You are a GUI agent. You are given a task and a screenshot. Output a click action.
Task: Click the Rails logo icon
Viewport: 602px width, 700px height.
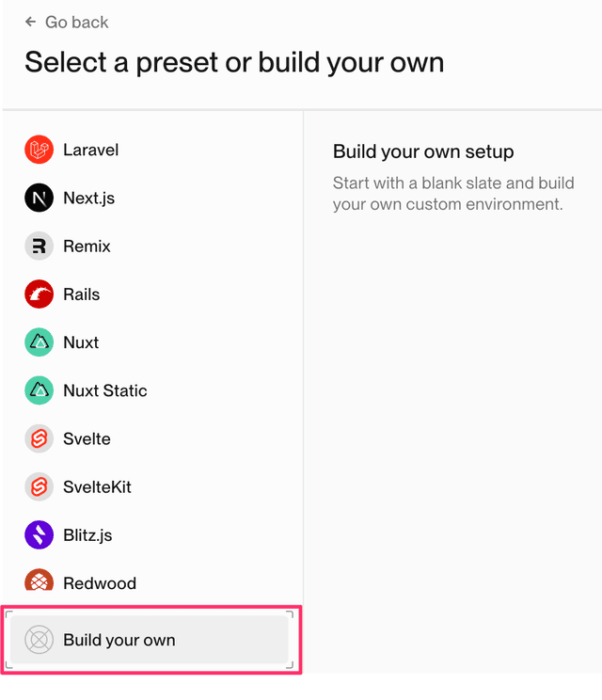(x=40, y=294)
